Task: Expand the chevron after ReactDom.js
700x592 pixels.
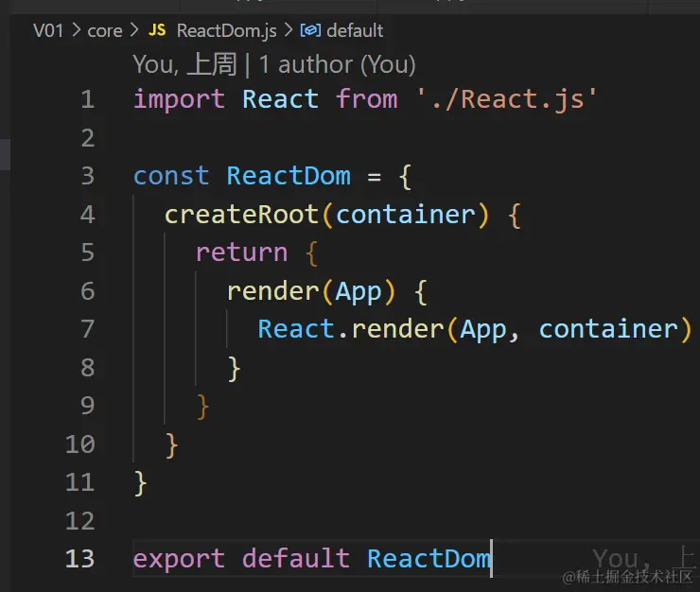Action: click(x=289, y=30)
